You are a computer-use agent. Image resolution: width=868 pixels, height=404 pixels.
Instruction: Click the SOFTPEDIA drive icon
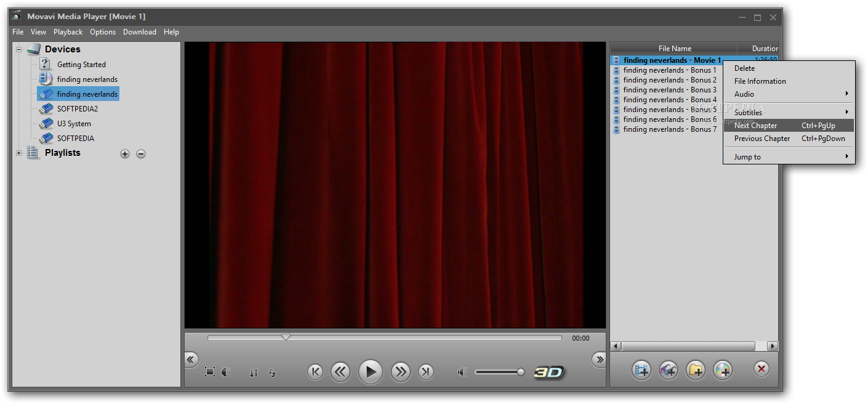[x=46, y=139]
